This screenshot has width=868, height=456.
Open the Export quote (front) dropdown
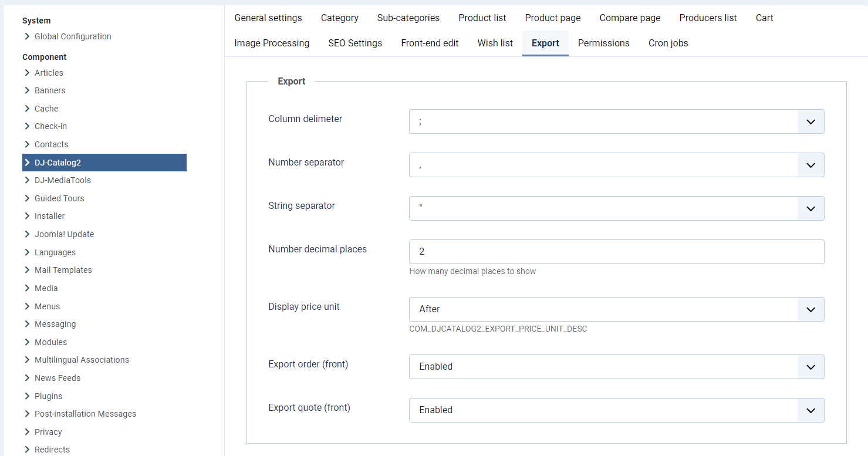coord(616,410)
